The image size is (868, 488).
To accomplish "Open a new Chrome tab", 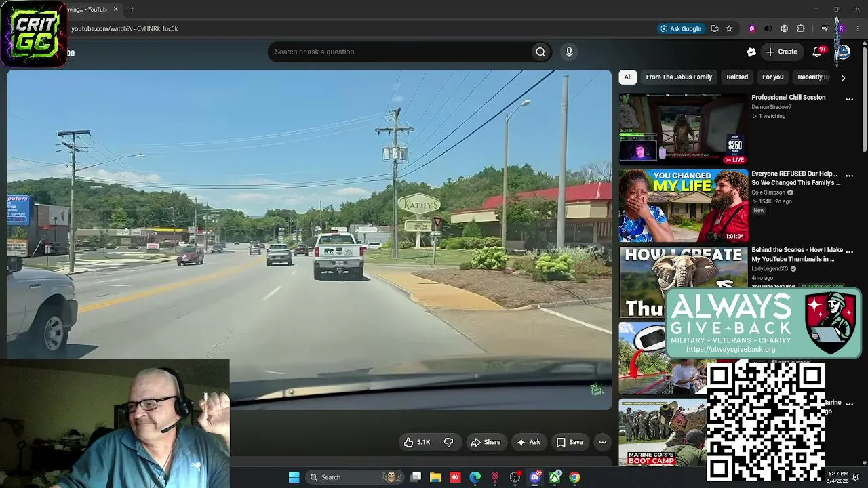I will click(x=132, y=9).
